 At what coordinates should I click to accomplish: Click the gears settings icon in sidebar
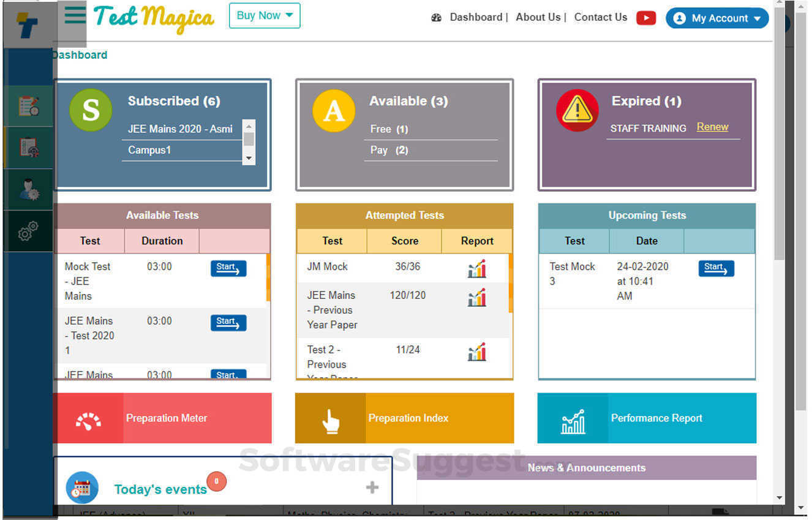(x=28, y=230)
